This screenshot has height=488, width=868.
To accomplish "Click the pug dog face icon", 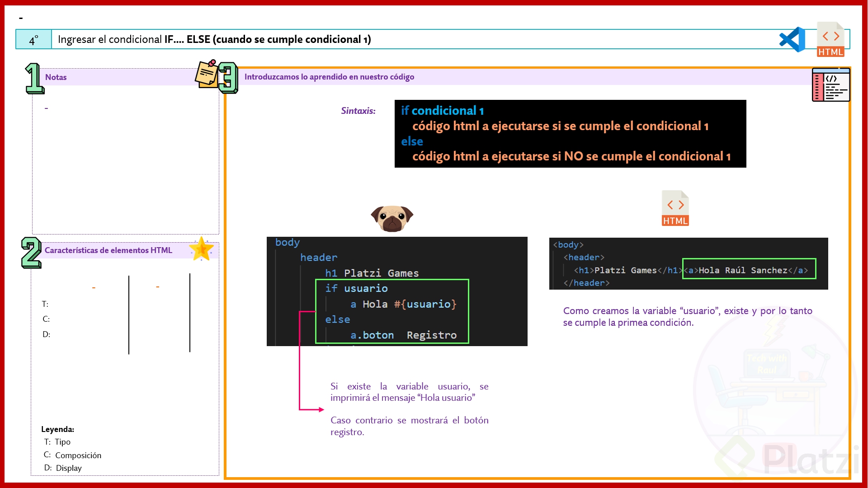I will (392, 218).
